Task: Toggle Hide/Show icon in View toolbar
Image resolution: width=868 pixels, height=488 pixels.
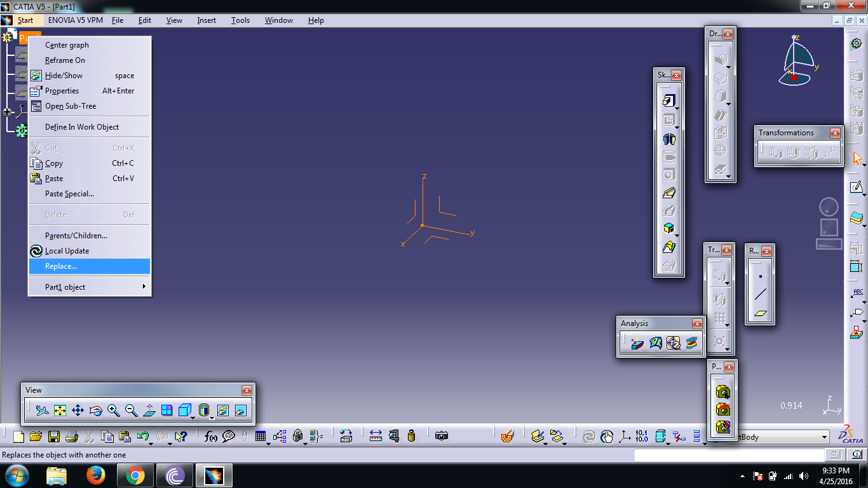Action: (x=223, y=410)
